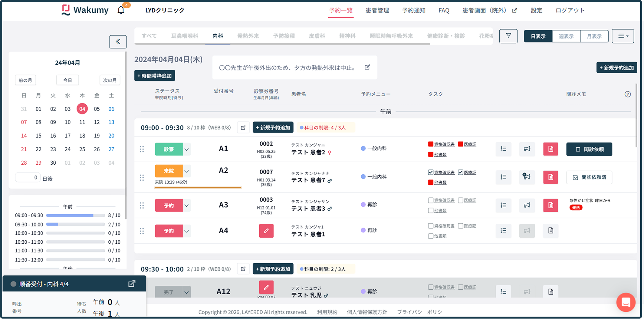Open the red document memo for テスト 患者2
Viewport: 644px width, 319px height.
point(550,149)
